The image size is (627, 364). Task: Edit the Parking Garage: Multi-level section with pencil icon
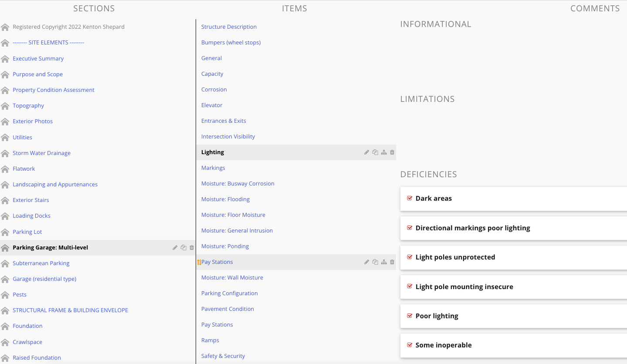coord(175,248)
